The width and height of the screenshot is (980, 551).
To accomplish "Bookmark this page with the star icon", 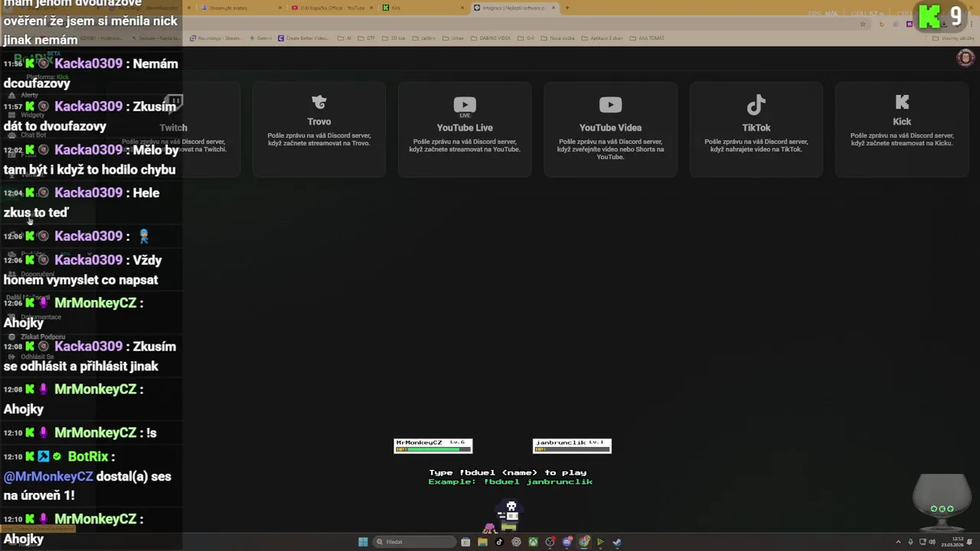I will pyautogui.click(x=863, y=24).
